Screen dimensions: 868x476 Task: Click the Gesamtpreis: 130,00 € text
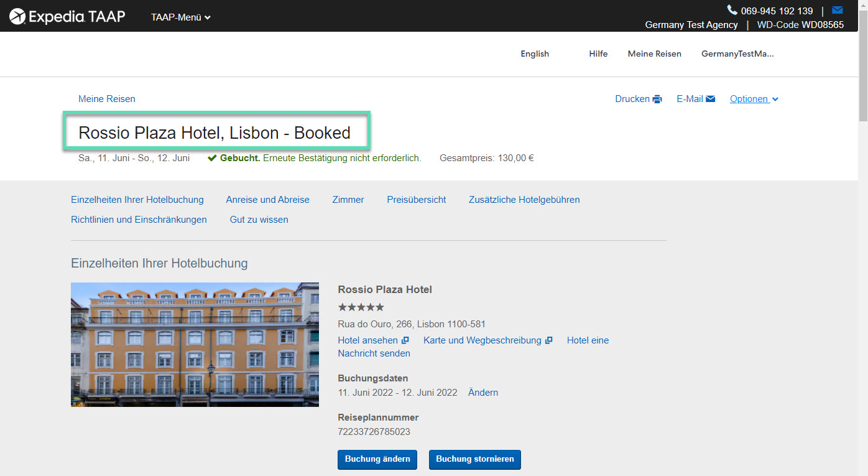tap(487, 158)
